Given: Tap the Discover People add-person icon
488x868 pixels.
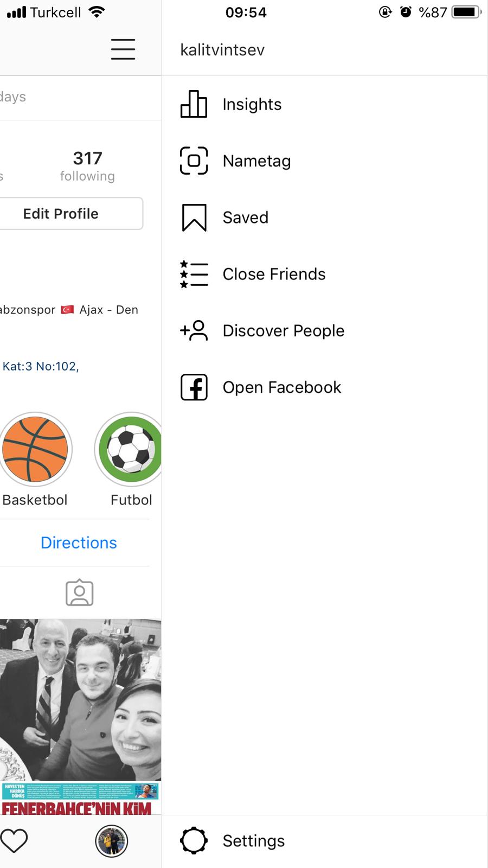Looking at the screenshot, I should pyautogui.click(x=194, y=330).
